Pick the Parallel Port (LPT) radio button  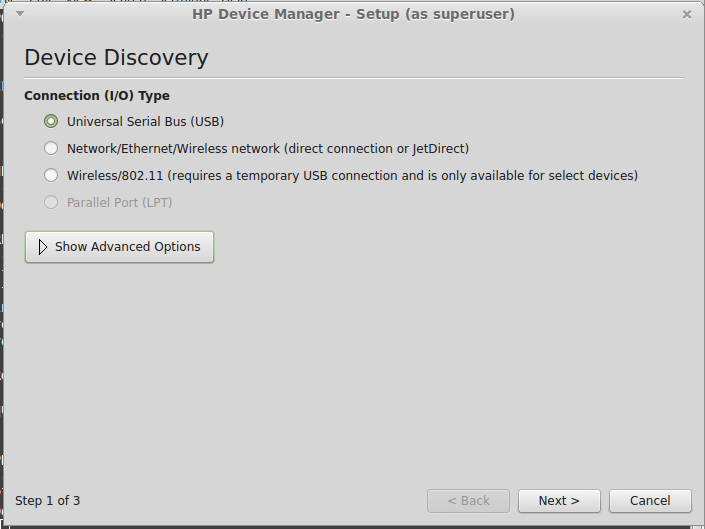click(x=51, y=202)
